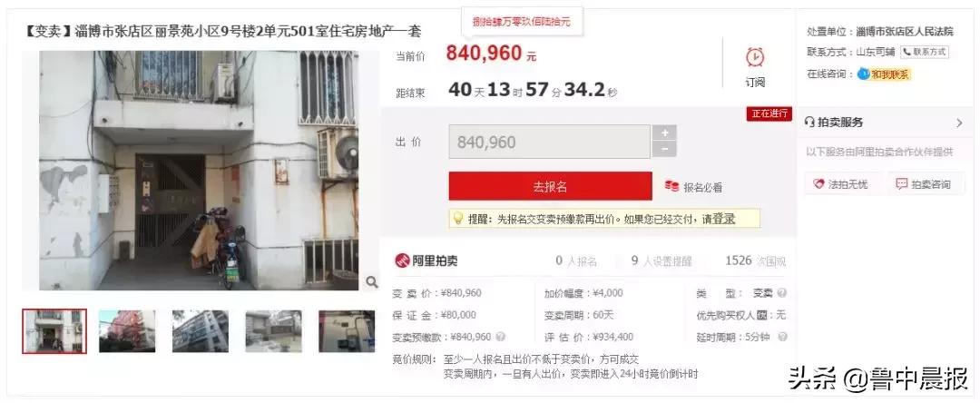Click the help icon next to 延时周期
980x403 pixels.
[781, 338]
